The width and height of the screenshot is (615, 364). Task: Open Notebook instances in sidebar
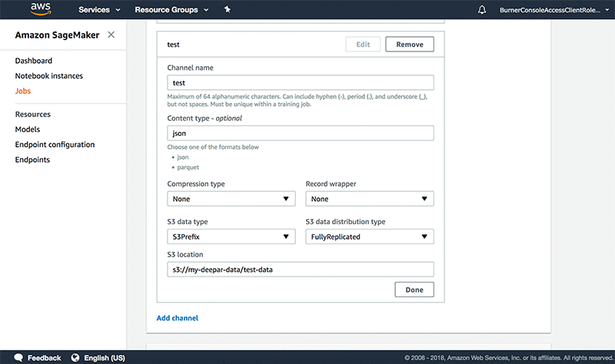point(49,76)
